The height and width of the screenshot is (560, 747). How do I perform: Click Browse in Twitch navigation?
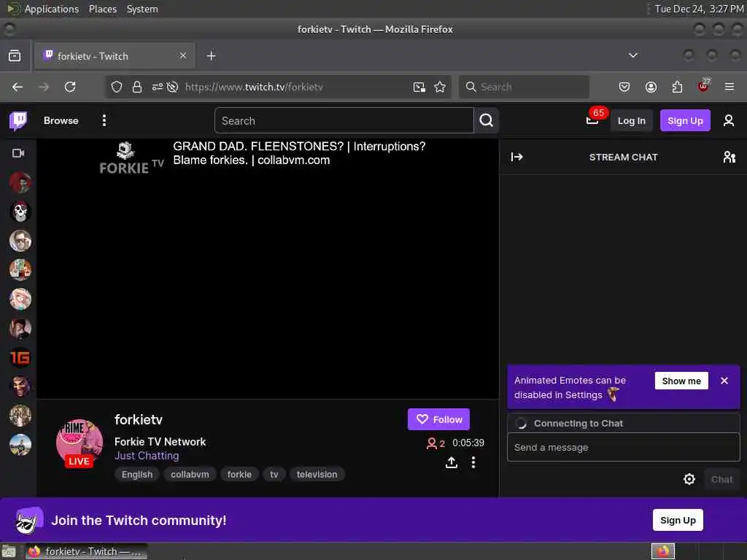pos(61,120)
